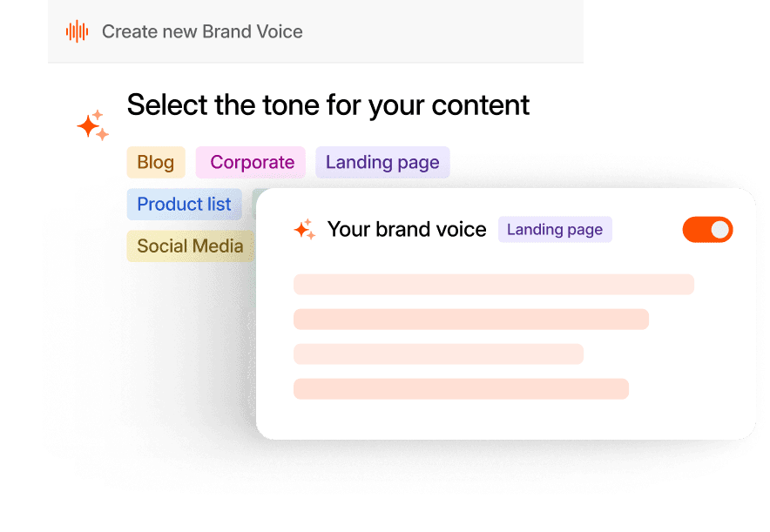Click the top panel title bar area
Screen dimensions: 770x532
coord(316,31)
